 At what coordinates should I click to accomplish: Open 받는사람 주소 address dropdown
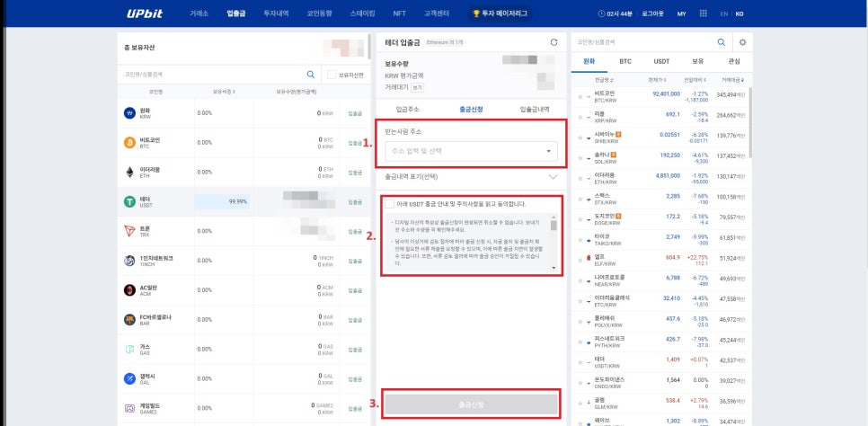tap(471, 151)
